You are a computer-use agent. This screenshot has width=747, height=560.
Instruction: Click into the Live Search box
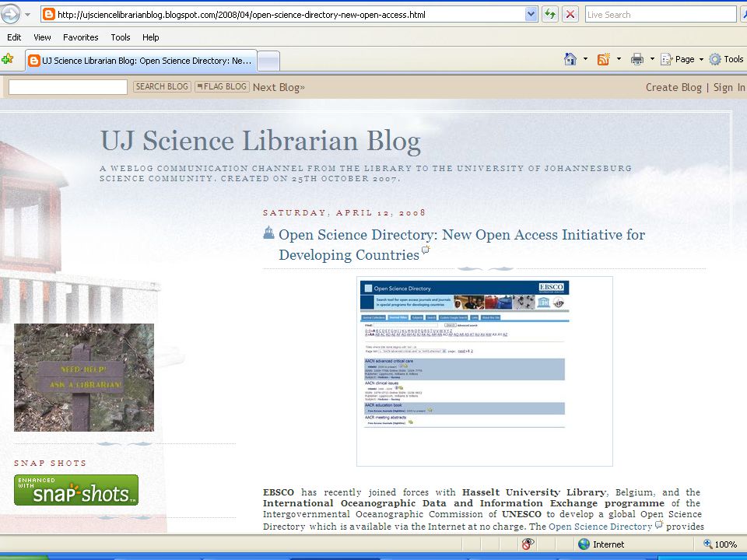point(661,15)
